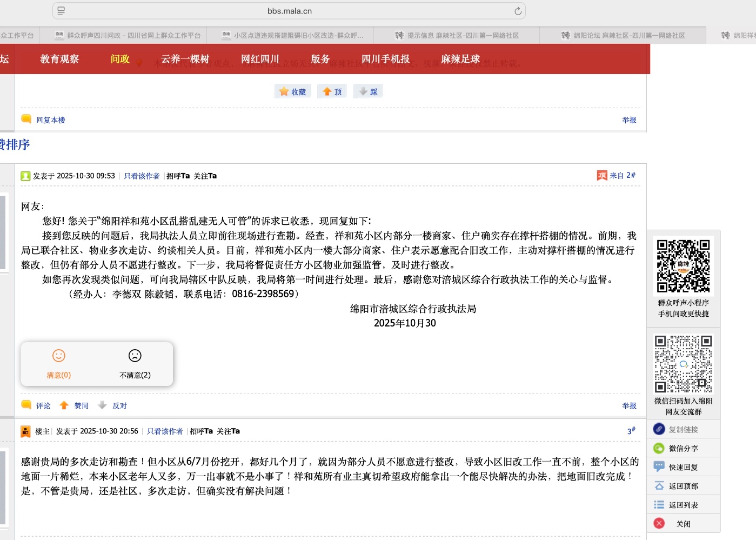Click the bbs.mala.cn address bar
The width and height of the screenshot is (756, 540).
pos(289,11)
